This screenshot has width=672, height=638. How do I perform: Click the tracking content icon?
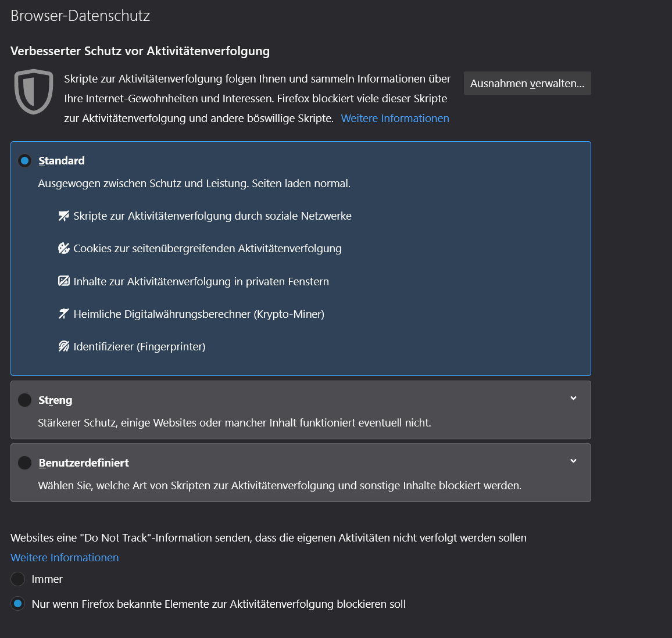tap(64, 281)
